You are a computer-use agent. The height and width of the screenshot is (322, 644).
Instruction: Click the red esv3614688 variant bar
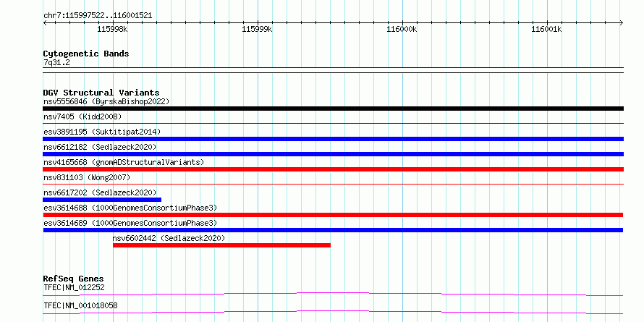333,215
